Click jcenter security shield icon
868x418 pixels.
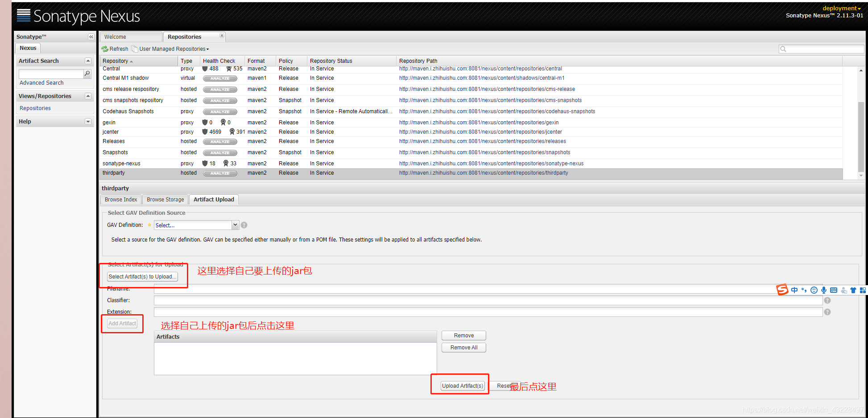coord(205,132)
